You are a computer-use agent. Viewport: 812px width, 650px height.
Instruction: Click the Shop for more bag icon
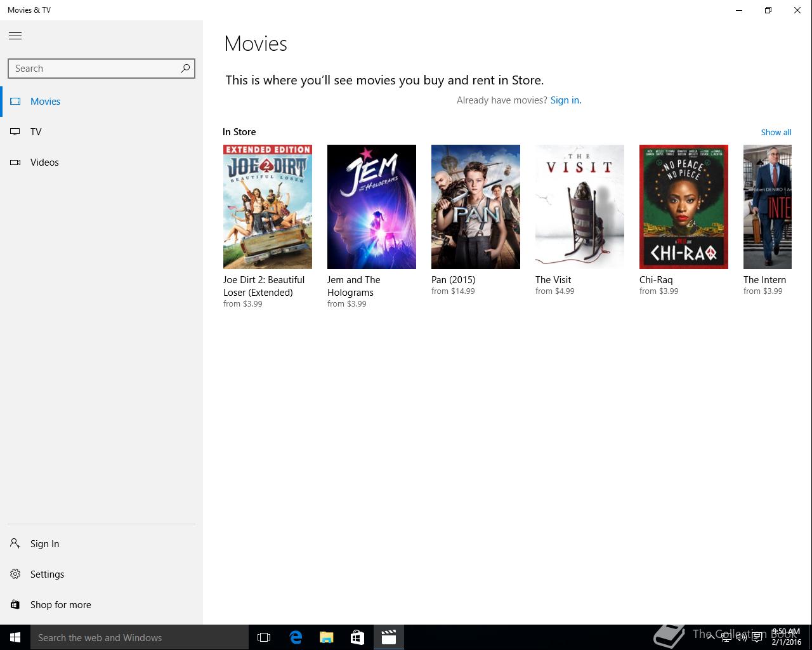tap(15, 605)
